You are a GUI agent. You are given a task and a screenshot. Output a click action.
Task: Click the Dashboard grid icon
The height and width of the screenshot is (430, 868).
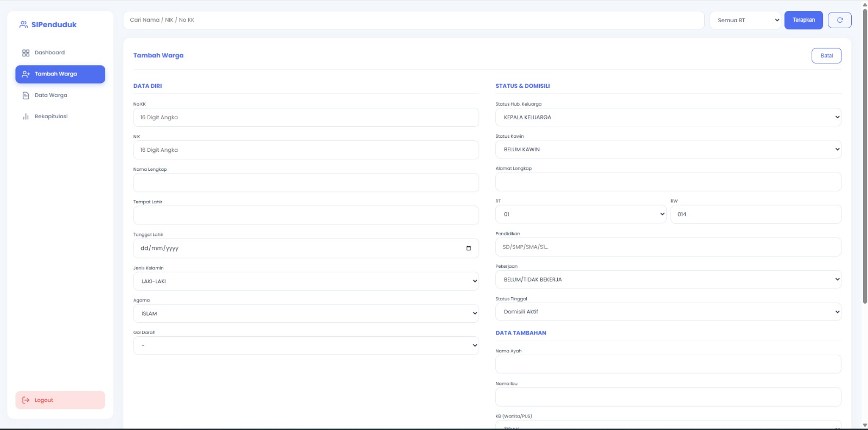coord(25,53)
